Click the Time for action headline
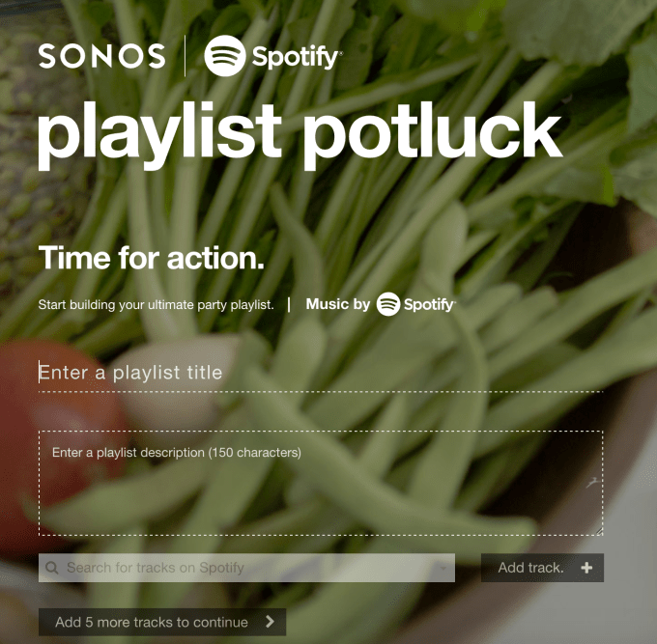Viewport: 657px width, 644px height. tap(152, 258)
